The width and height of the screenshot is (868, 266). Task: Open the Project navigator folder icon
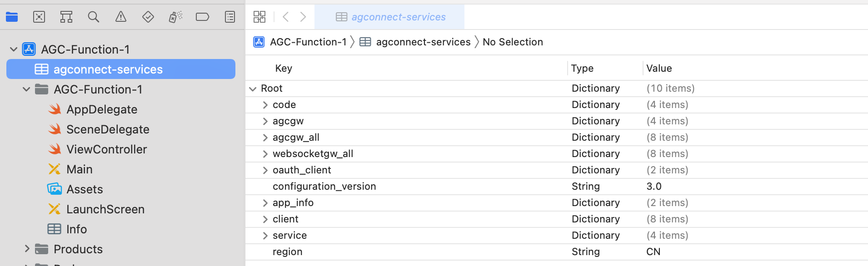11,17
